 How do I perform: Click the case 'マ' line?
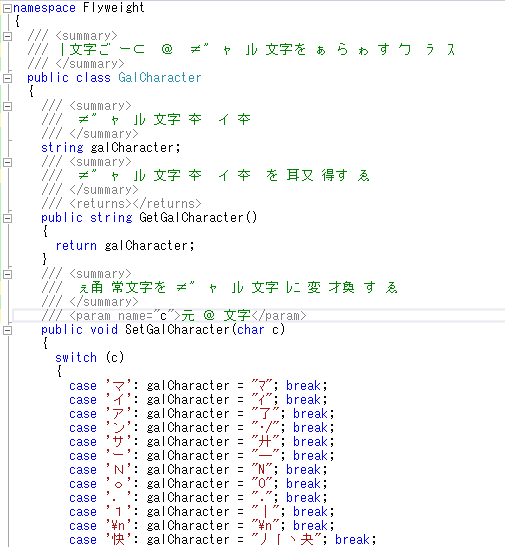pyautogui.click(x=198, y=386)
